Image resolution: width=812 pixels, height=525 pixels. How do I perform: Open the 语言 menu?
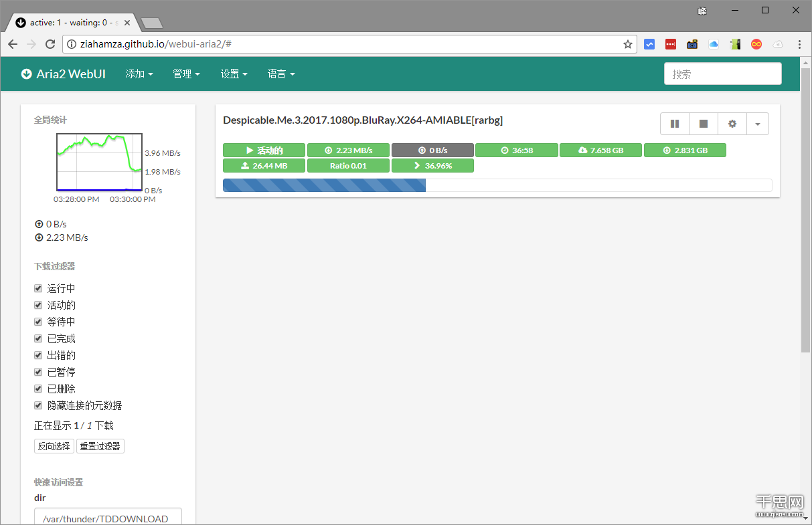click(x=281, y=74)
